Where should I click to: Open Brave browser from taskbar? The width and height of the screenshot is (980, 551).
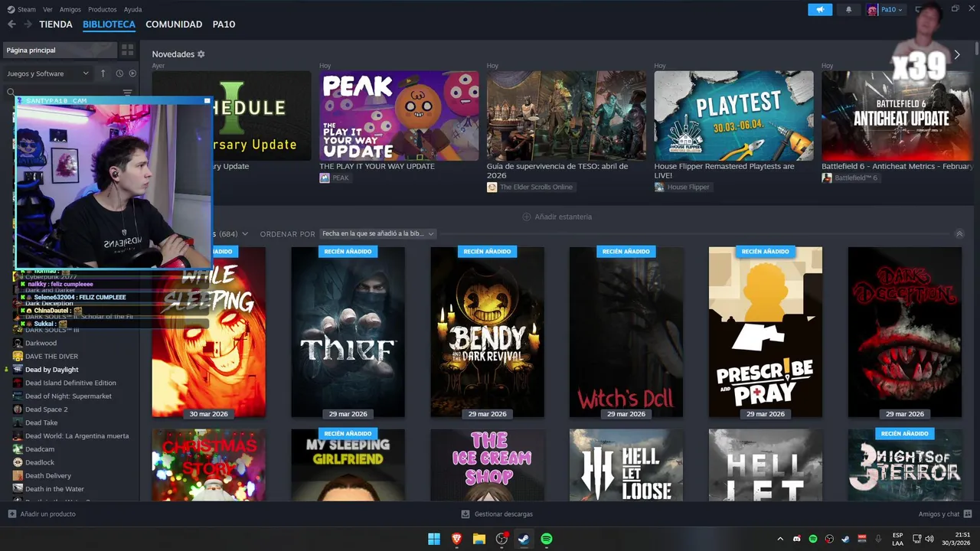pos(457,539)
